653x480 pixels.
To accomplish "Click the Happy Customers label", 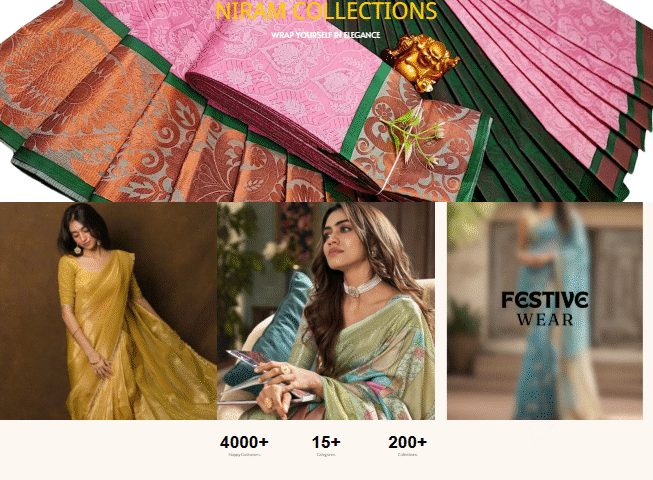I will point(244,455).
